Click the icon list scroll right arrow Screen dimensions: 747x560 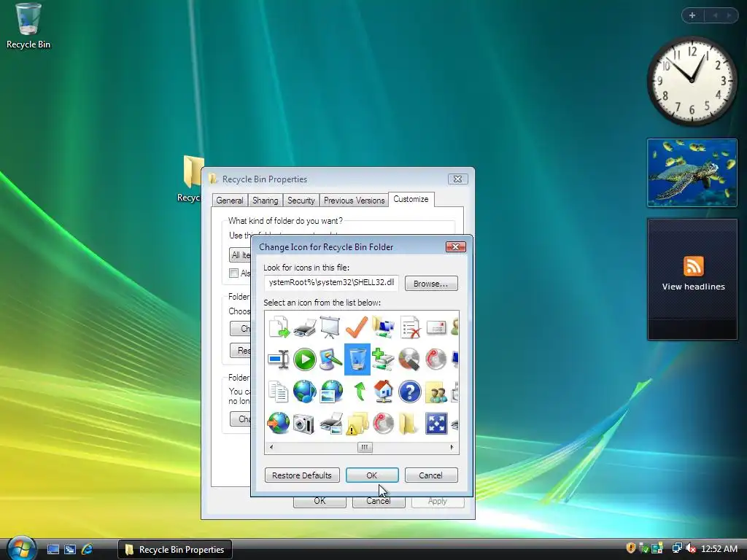click(x=452, y=447)
